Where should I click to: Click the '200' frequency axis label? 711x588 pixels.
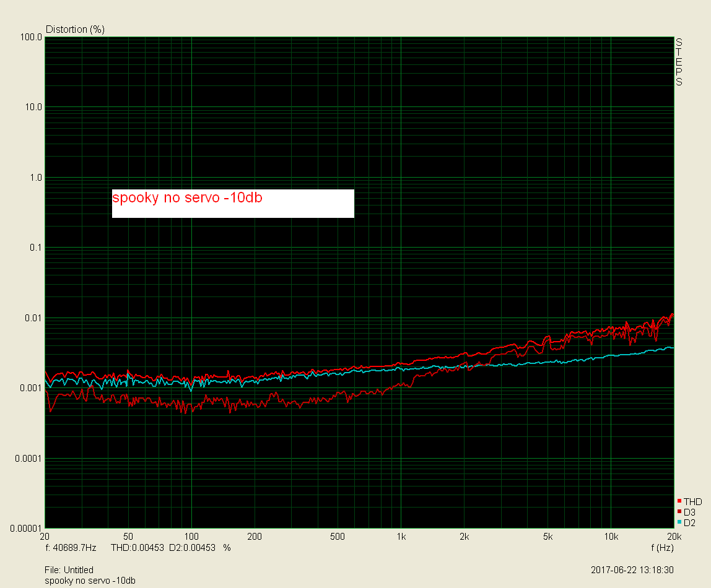point(255,537)
